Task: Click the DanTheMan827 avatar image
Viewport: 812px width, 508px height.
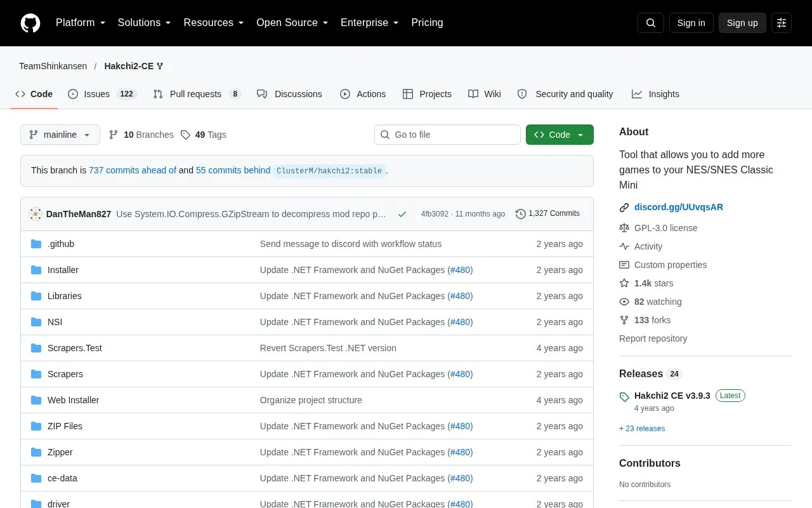Action: [36, 214]
